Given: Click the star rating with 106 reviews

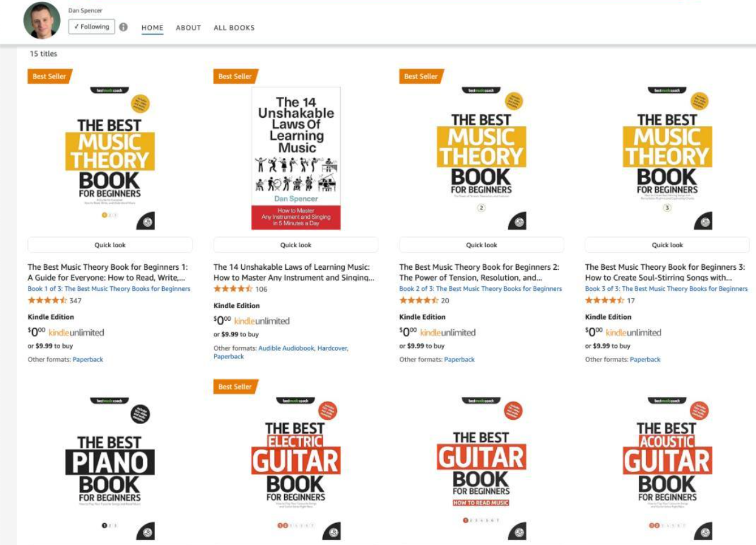Looking at the screenshot, I should click(233, 289).
